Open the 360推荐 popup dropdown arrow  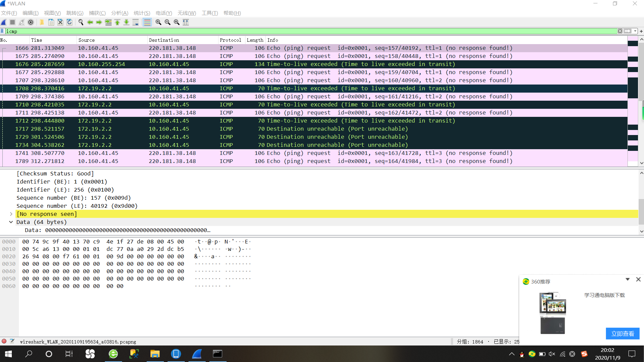click(627, 279)
